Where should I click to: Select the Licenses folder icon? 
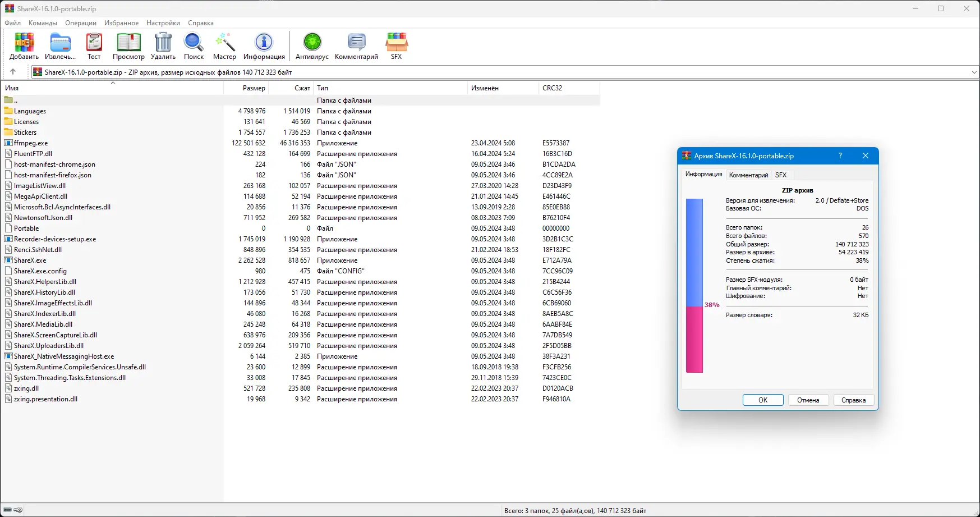[8, 122]
